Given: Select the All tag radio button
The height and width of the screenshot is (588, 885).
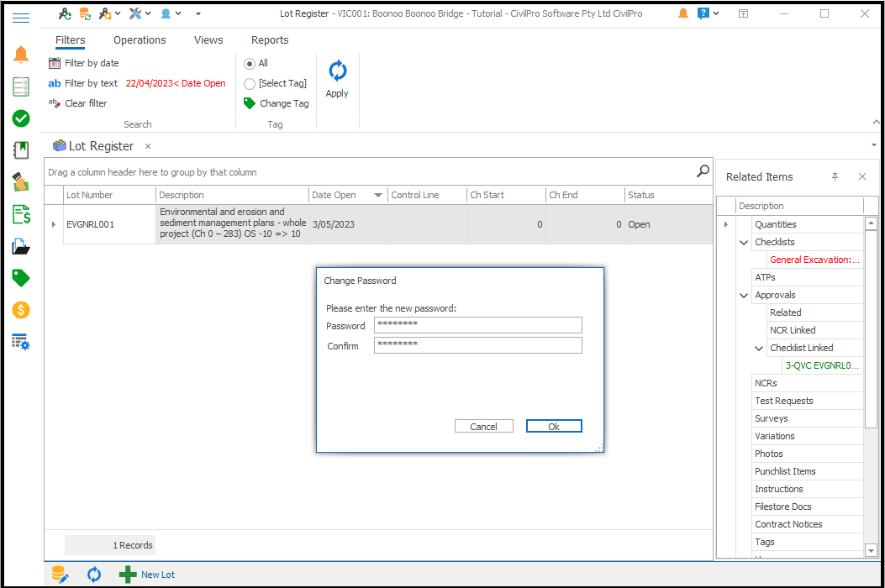Looking at the screenshot, I should [250, 64].
